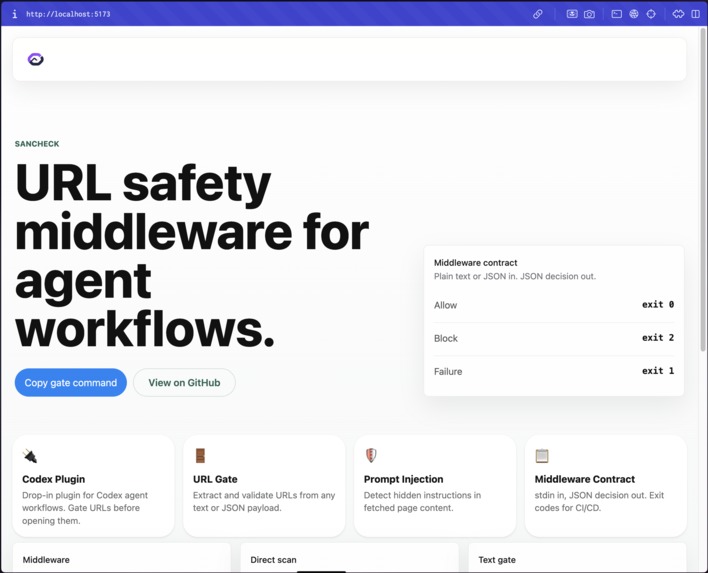Image resolution: width=708 pixels, height=573 pixels.
Task: Click the Codex Plugin plug icon
Action: point(30,456)
